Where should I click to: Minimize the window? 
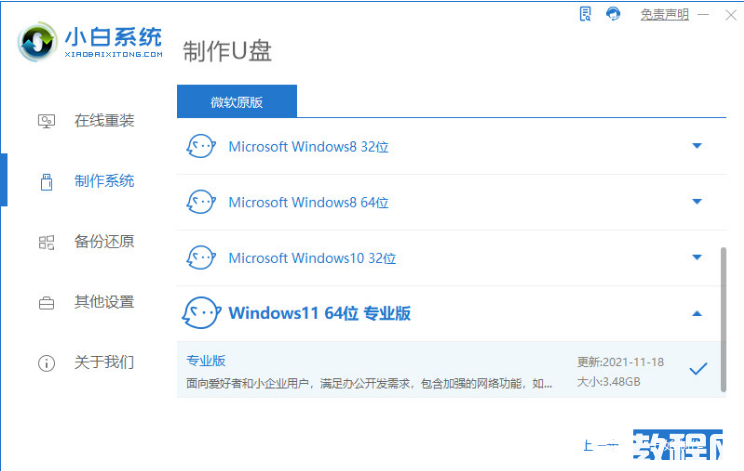704,15
